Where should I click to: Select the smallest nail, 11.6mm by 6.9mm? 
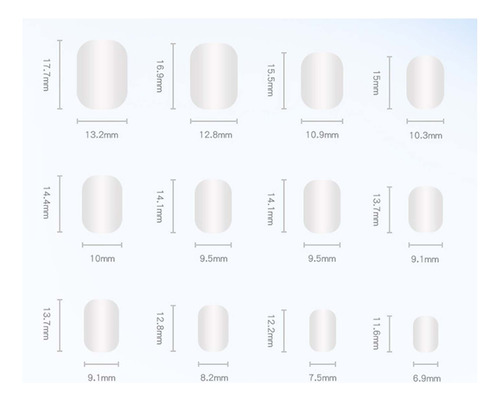tap(425, 334)
